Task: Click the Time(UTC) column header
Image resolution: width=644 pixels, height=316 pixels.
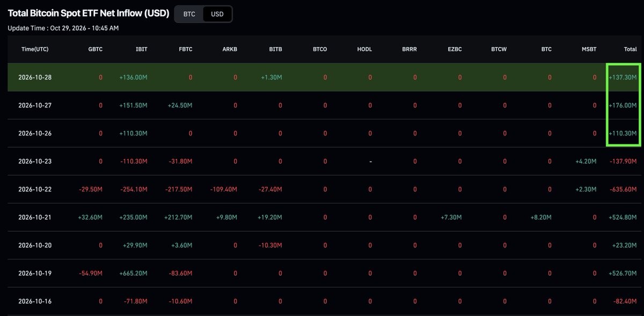Action: pyautogui.click(x=35, y=49)
